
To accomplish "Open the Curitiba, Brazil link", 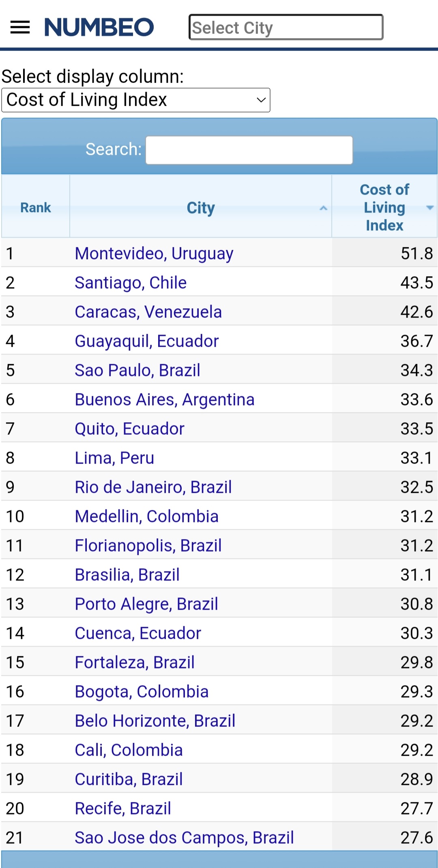I will pyautogui.click(x=129, y=779).
